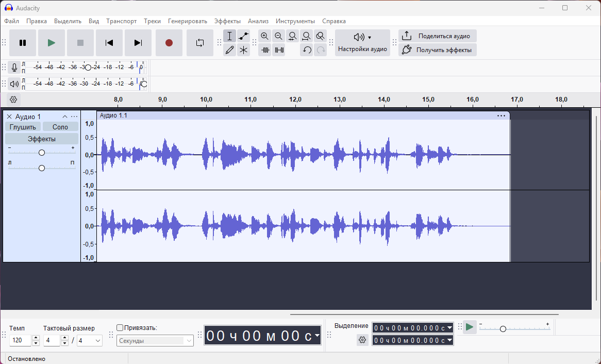
Task: Click the Zoom In magnifier
Action: [265, 36]
